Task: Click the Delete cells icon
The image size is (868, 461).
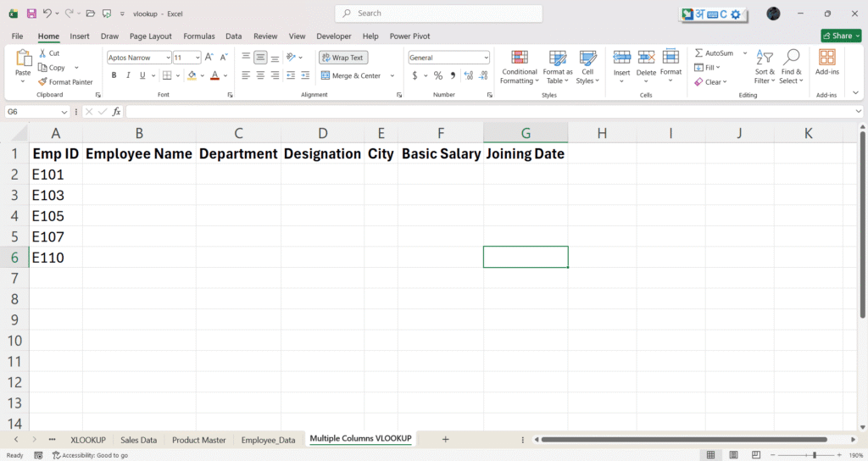Action: tap(646, 57)
